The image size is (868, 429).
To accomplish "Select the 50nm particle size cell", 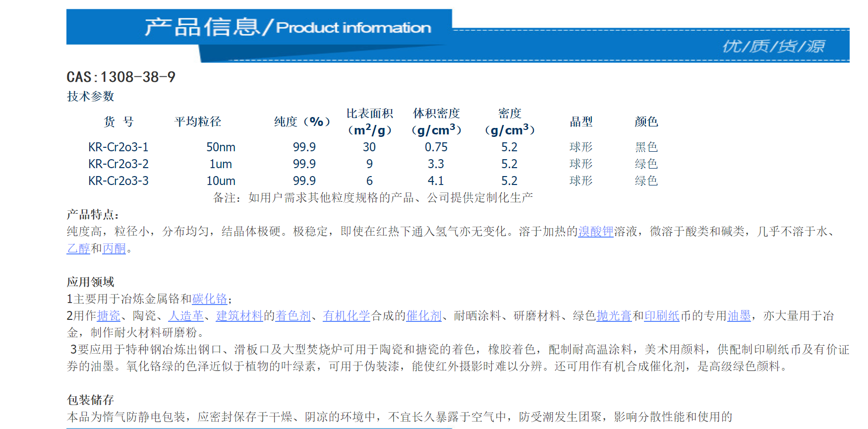I will click(x=221, y=147).
